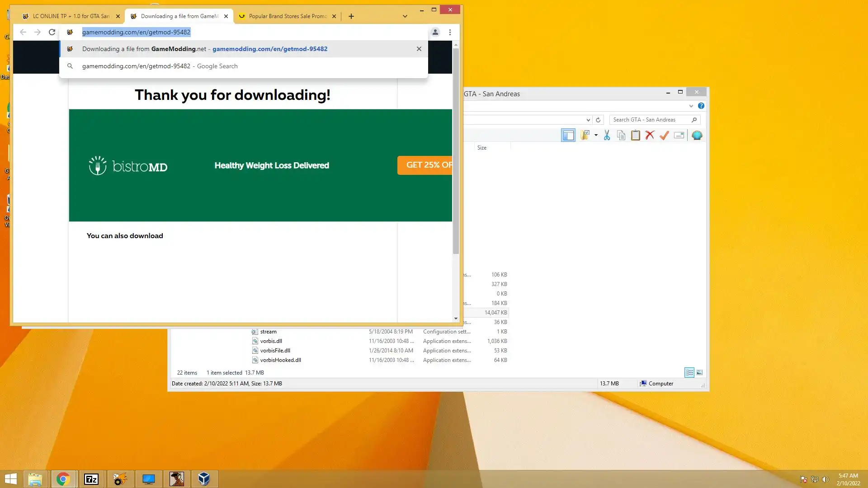Switch to Popular Brand Stores Sale tab
This screenshot has height=488, width=868.
(288, 16)
